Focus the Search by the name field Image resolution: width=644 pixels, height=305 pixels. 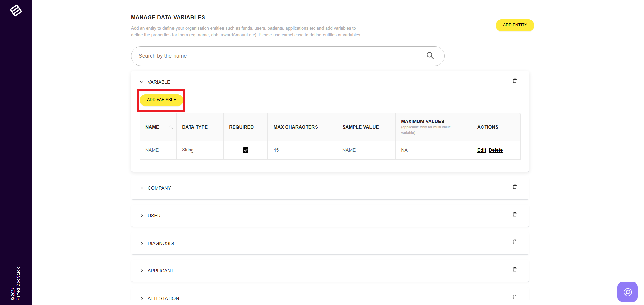[x=279, y=56]
